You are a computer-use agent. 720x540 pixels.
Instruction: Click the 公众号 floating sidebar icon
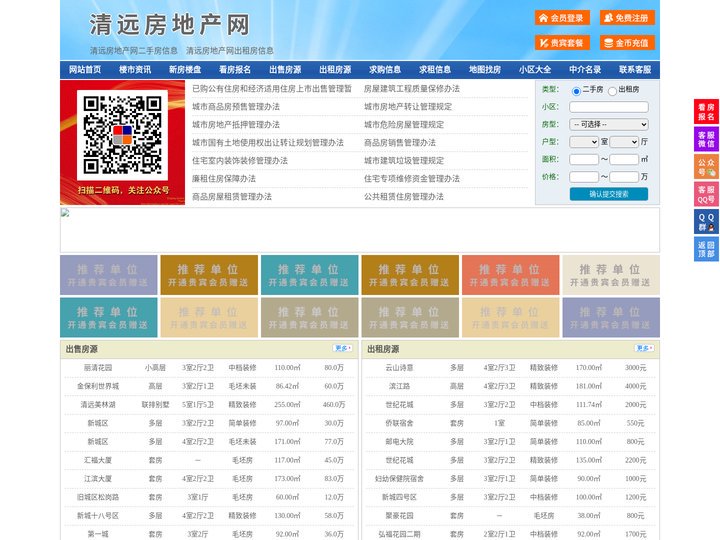pos(706,167)
